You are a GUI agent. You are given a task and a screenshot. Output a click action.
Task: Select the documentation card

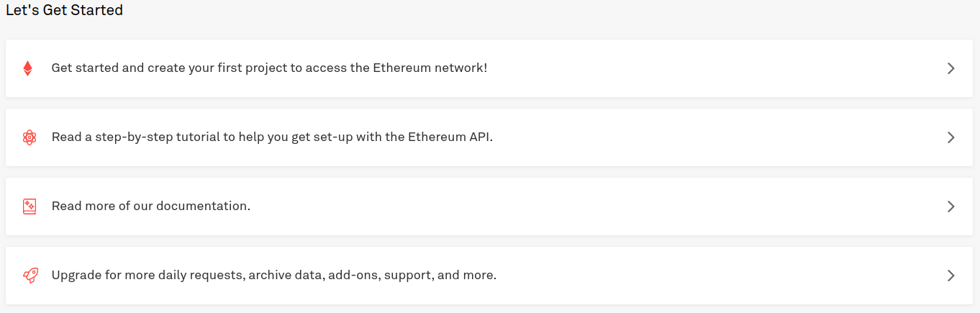point(489,207)
